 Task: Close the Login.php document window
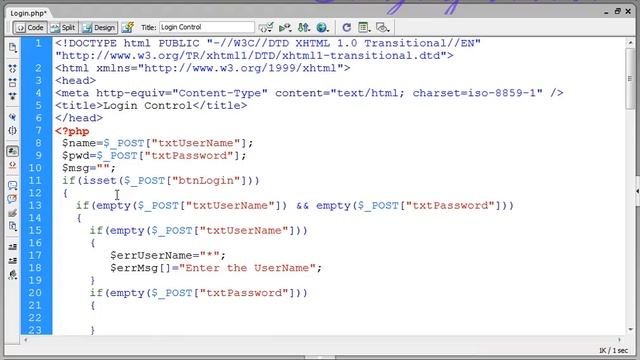point(629,12)
